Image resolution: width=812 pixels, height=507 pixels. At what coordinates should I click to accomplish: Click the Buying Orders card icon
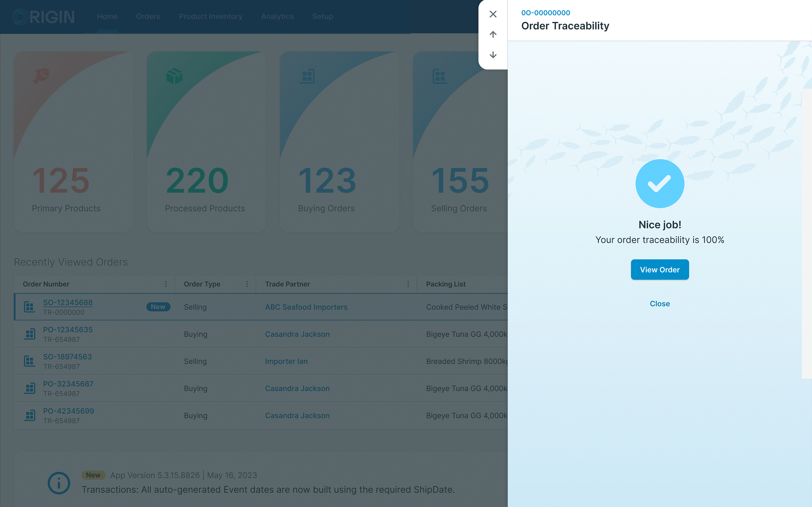pos(307,76)
